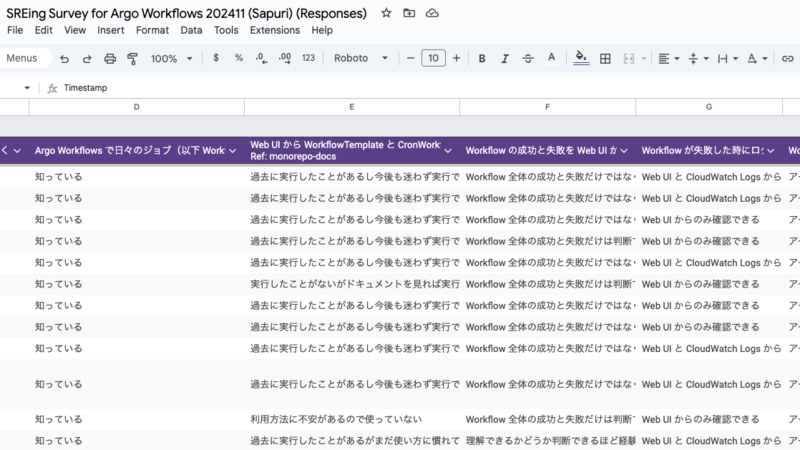Open Roboto font family dropdown
800x450 pixels.
361,58
